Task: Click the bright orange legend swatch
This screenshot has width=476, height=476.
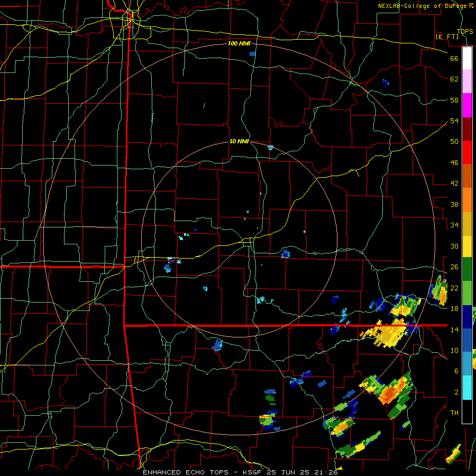Action: tap(467, 200)
